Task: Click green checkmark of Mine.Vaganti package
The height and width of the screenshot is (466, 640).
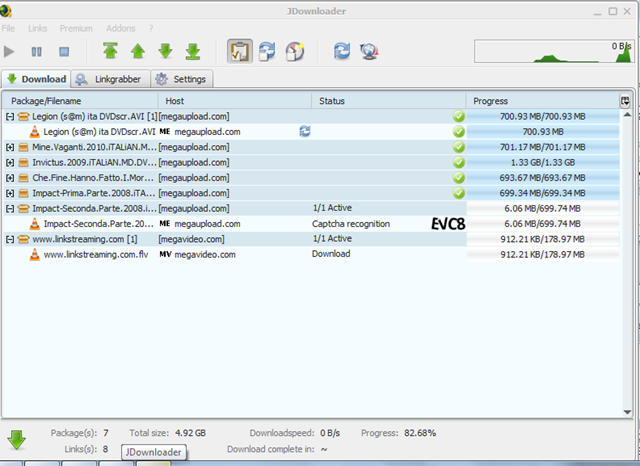Action: pyautogui.click(x=459, y=147)
